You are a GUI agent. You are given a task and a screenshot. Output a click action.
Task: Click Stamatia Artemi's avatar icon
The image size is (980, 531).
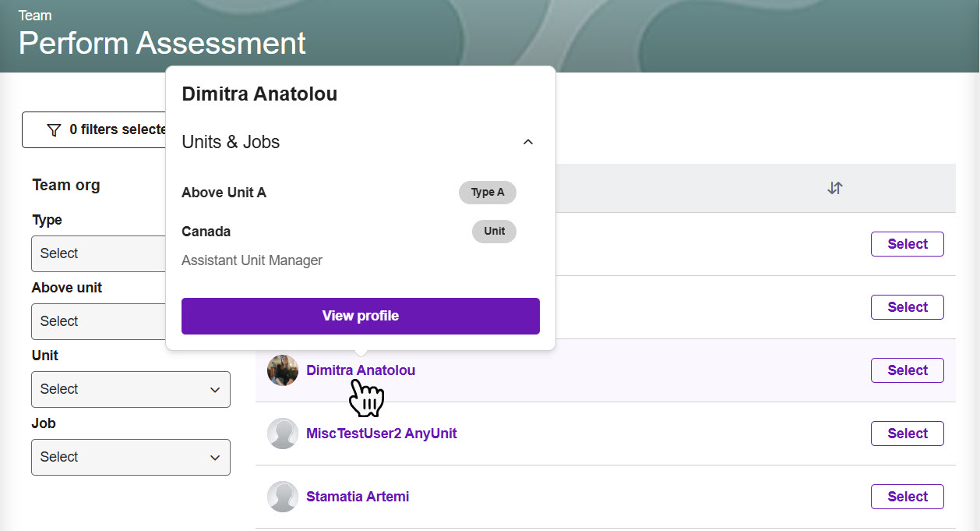coord(283,497)
